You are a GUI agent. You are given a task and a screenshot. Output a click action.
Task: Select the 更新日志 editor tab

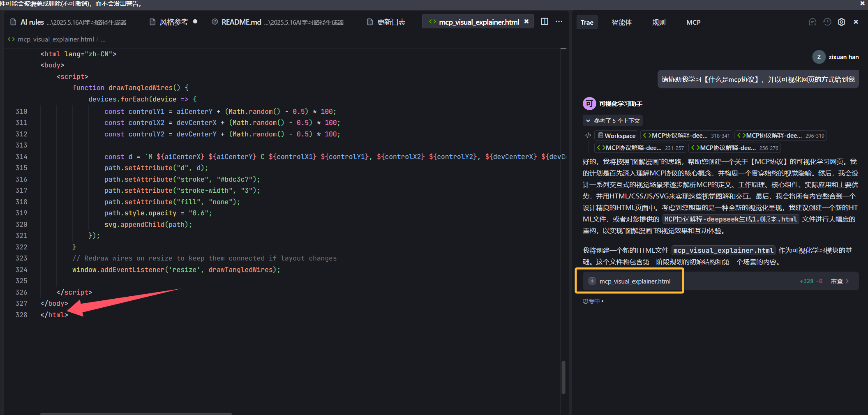(391, 22)
